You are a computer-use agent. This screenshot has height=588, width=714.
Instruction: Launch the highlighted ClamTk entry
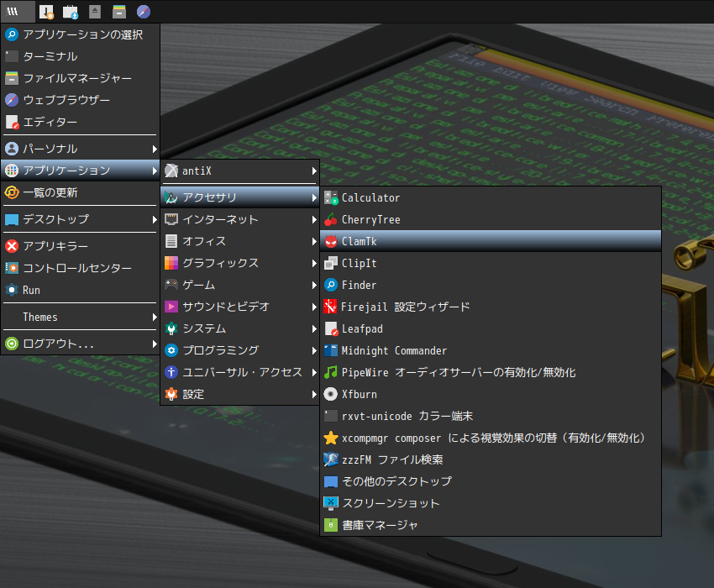tap(491, 241)
